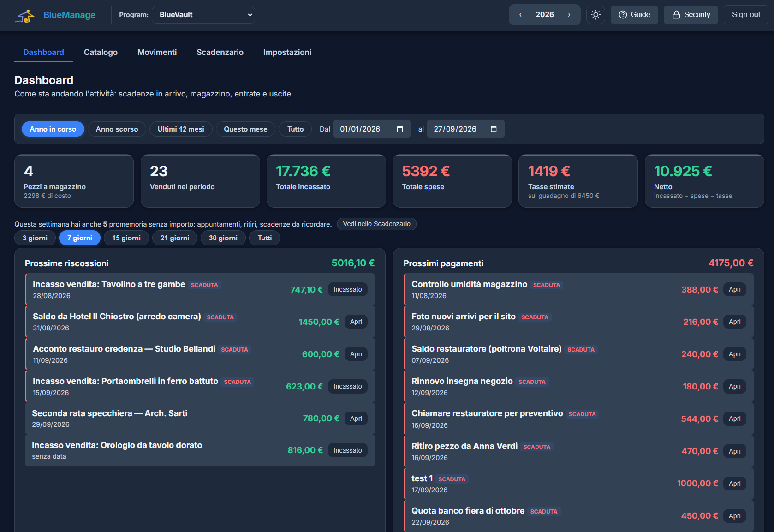
Task: Open Acconto restauro credenza entry
Action: [356, 354]
